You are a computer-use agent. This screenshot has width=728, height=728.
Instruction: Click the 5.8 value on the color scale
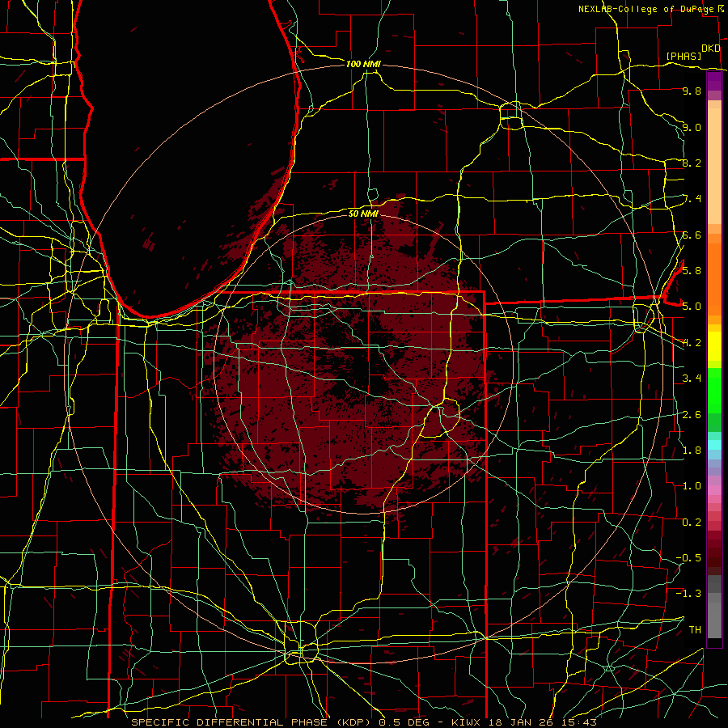692,270
